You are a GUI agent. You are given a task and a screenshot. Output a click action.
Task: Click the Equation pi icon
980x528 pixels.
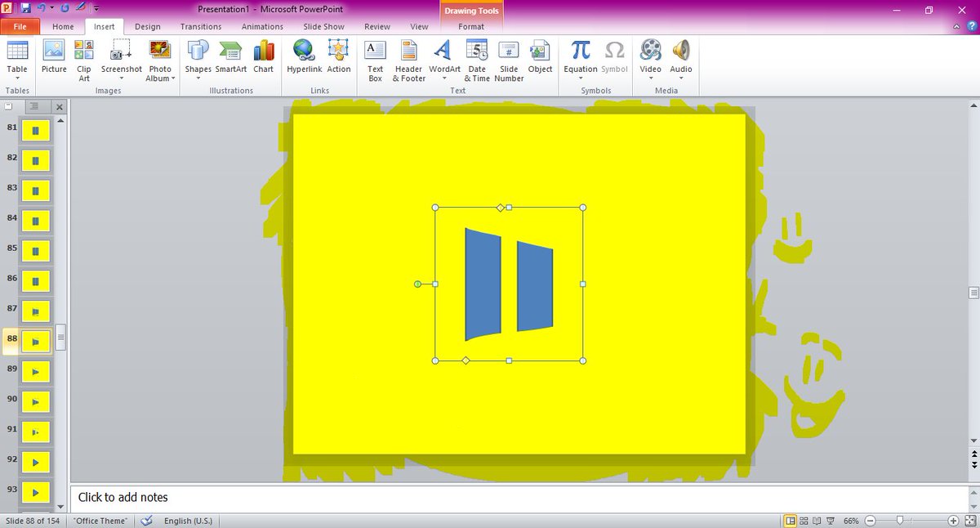[581, 50]
